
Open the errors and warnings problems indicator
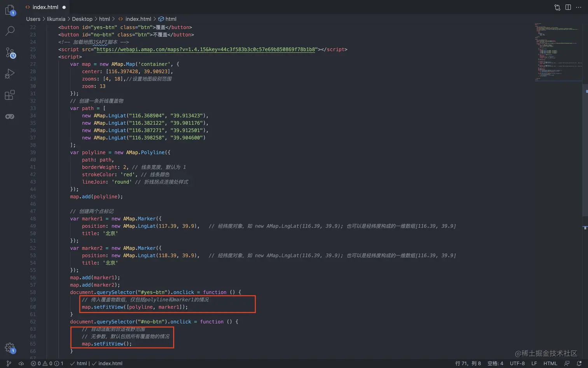click(47, 363)
